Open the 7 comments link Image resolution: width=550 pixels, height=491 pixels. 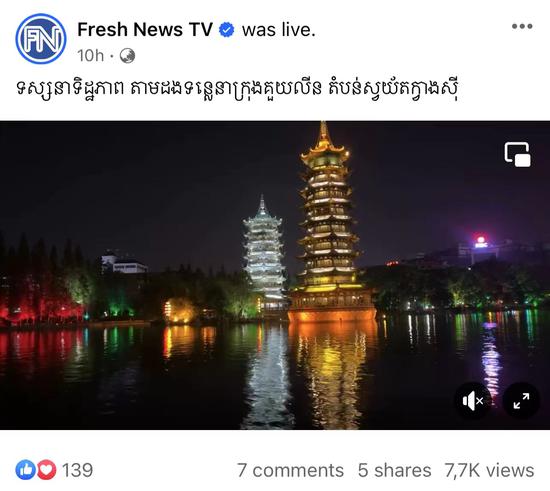(x=290, y=470)
